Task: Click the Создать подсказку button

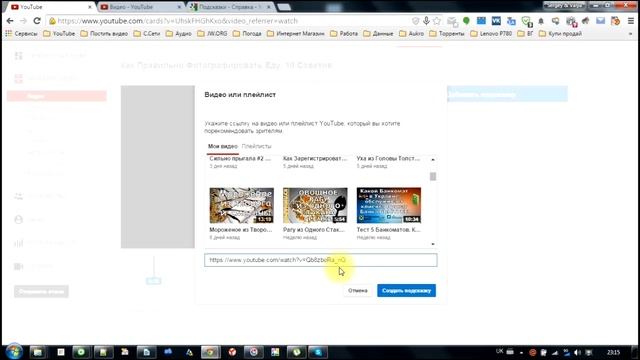Action: (x=406, y=291)
